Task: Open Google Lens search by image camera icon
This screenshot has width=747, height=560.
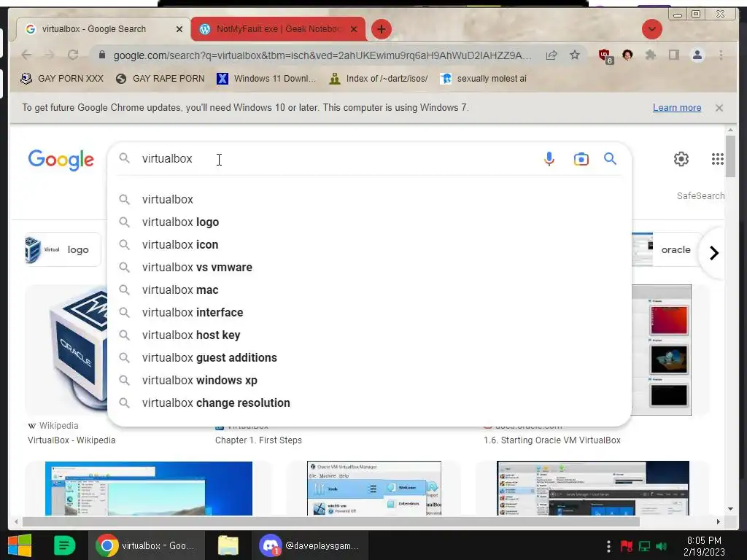Action: (x=581, y=158)
